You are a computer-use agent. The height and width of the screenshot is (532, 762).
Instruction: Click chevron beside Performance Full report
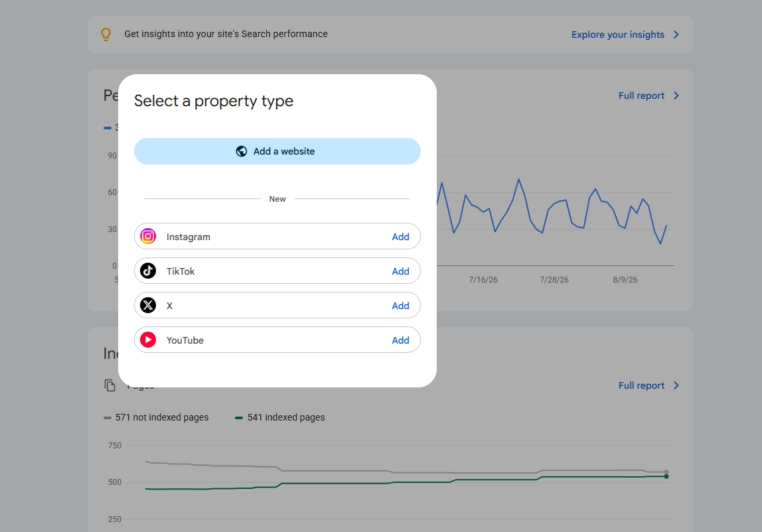[x=676, y=96]
